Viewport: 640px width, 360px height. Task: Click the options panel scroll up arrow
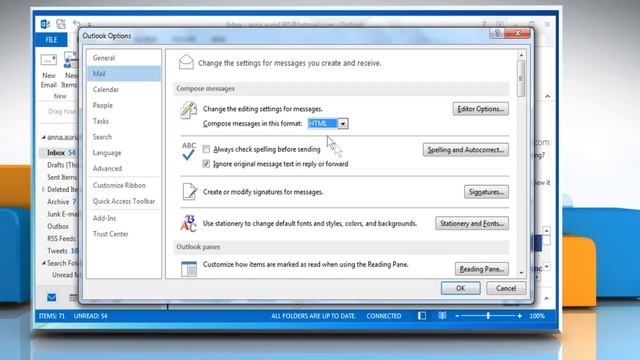click(x=521, y=55)
